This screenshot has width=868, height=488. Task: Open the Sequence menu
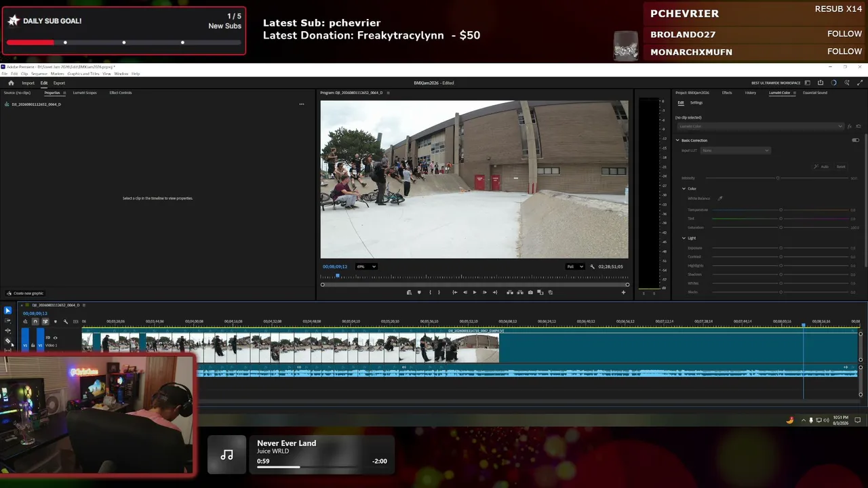click(x=40, y=73)
